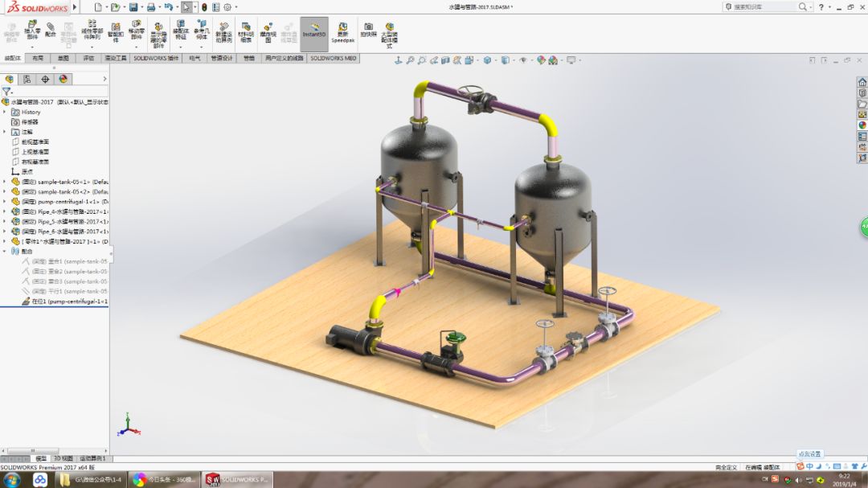Open the Edit Appearance icon

coord(541,59)
